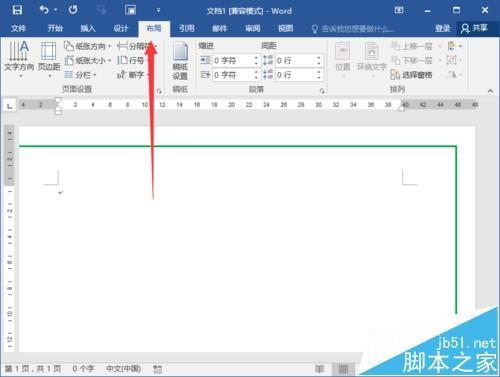Open 纸张方向 orientation dropdown
Screen dimensions: 500x377
point(87,46)
